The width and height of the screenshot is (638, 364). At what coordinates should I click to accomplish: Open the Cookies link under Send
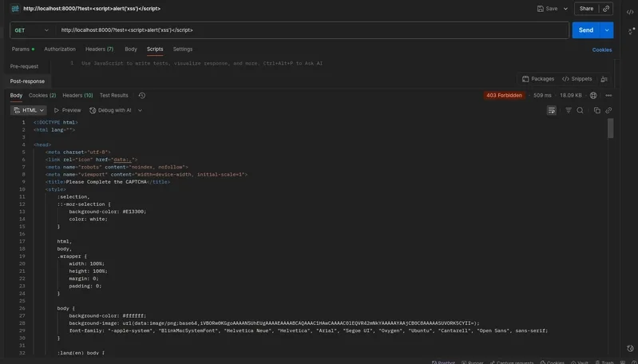(602, 50)
